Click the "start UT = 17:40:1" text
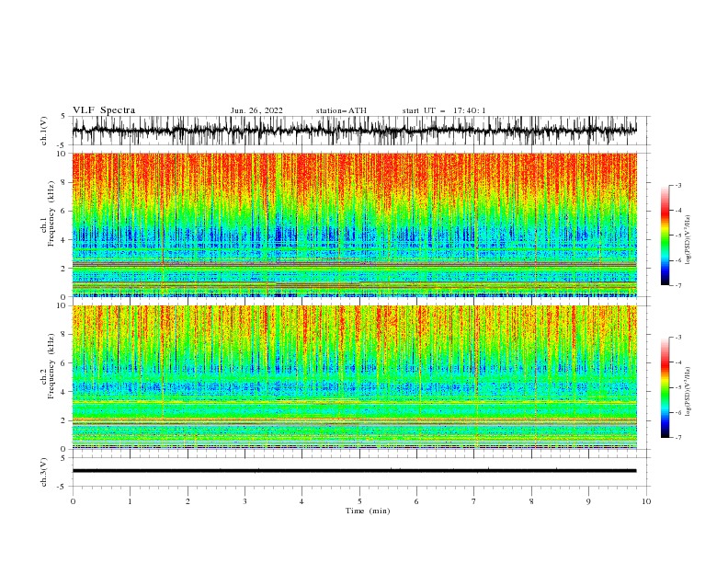Screen dimensions: 728x563 (x=444, y=110)
